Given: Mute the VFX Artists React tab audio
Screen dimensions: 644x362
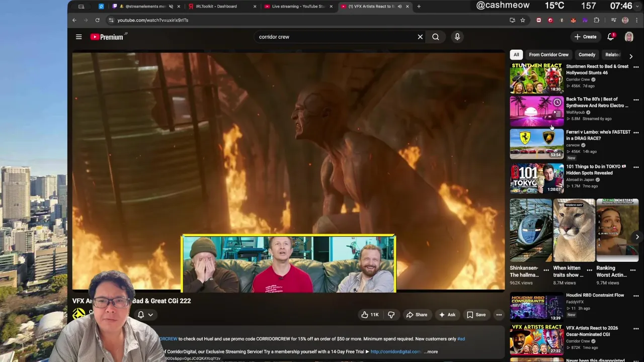Looking at the screenshot, I should (399, 7).
